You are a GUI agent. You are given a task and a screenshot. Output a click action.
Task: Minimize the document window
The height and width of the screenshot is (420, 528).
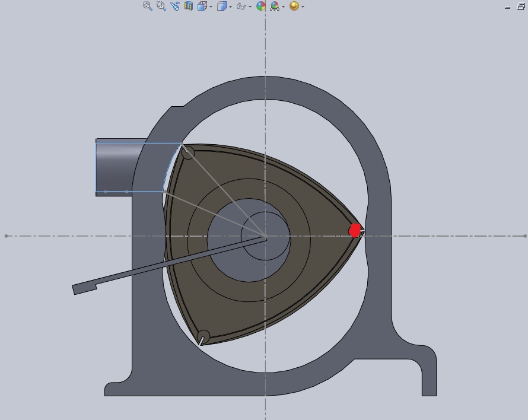(507, 7)
